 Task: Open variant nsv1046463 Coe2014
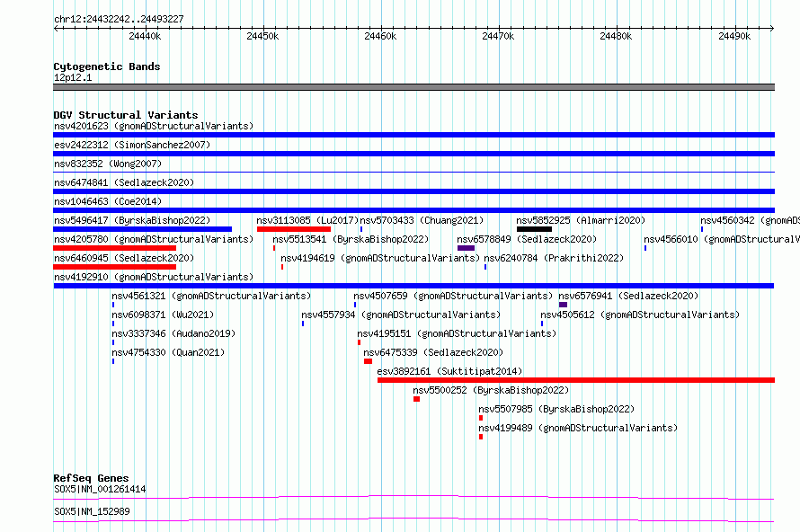pyautogui.click(x=108, y=201)
